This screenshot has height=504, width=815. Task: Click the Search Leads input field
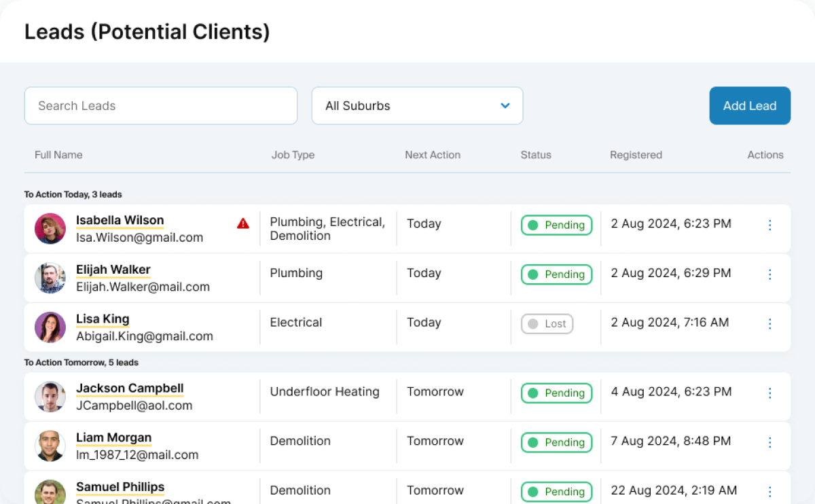pyautogui.click(x=160, y=106)
